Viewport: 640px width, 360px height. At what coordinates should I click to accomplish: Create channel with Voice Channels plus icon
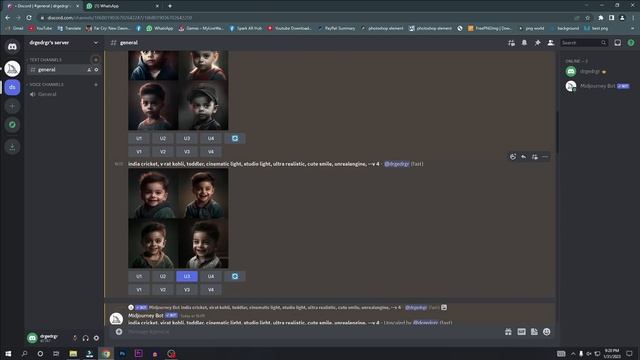coord(96,84)
